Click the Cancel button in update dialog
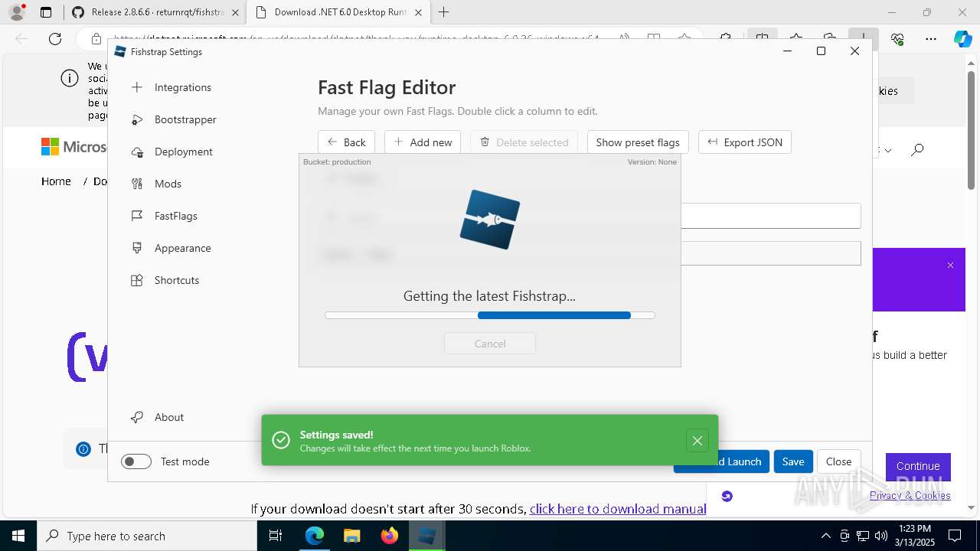Screen dimensions: 980x551 (490, 344)
